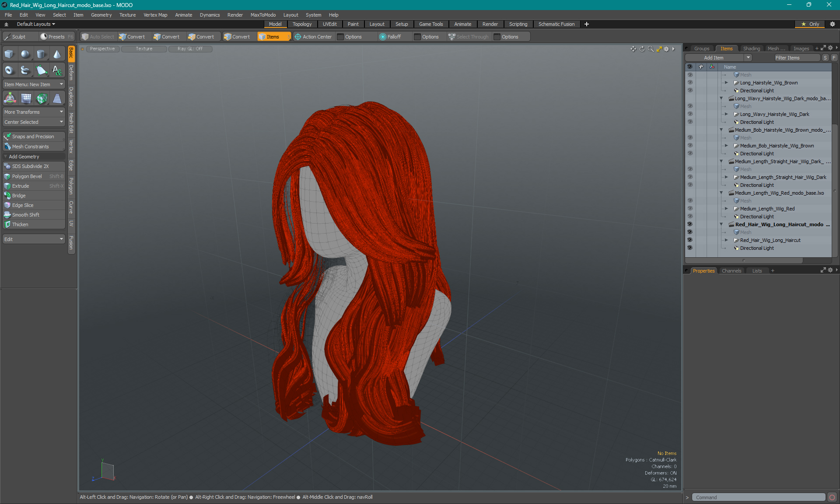Click the Filter Items field

[797, 58]
